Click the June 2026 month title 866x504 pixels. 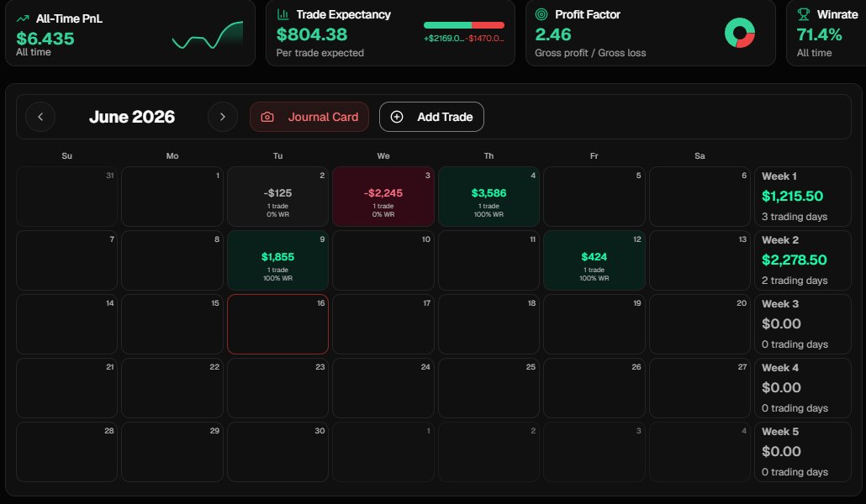click(x=132, y=117)
